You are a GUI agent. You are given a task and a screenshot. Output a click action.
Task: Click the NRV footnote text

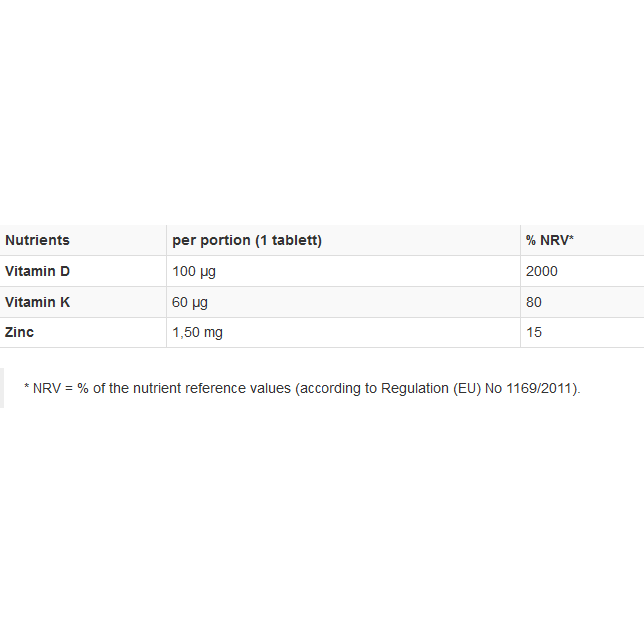(x=303, y=388)
